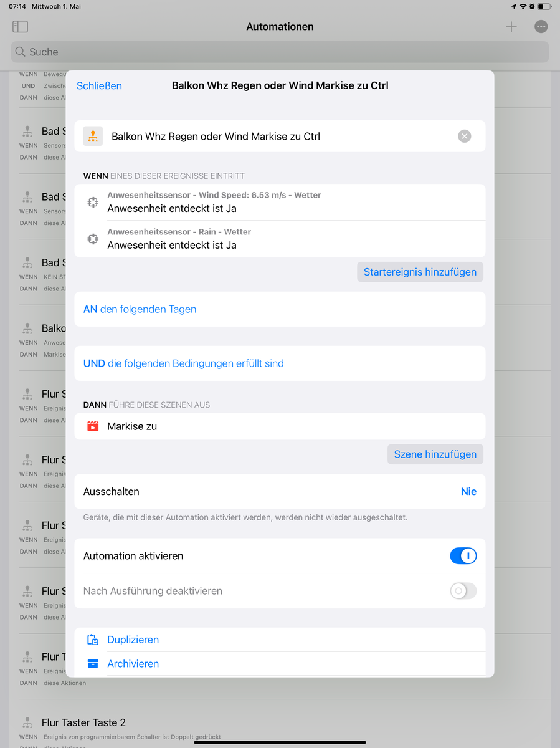Tap the orange automation icon beside name

click(93, 137)
